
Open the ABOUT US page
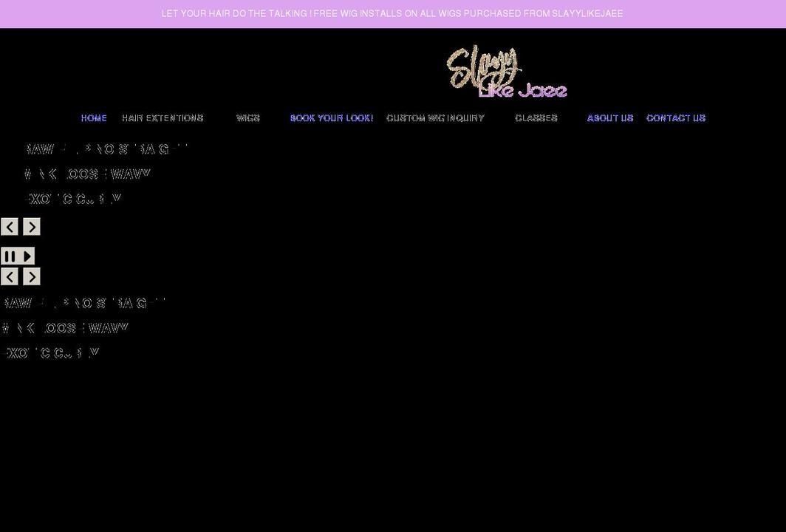610,117
